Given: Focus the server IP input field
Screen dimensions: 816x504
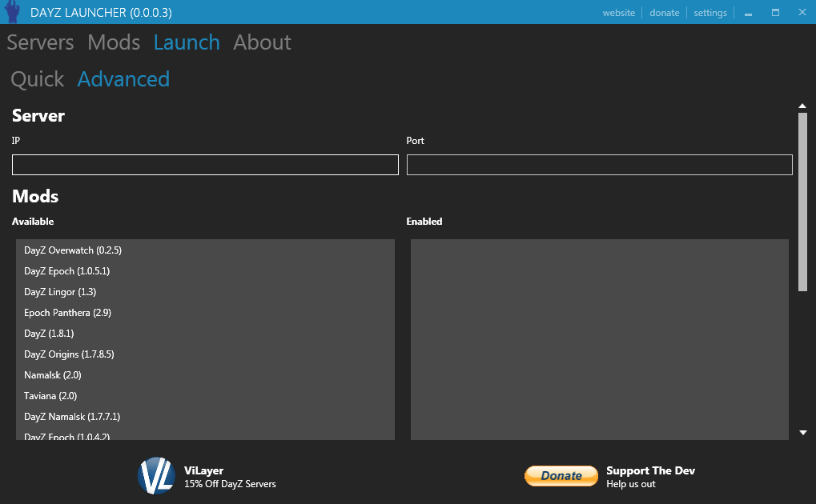Looking at the screenshot, I should pos(205,165).
